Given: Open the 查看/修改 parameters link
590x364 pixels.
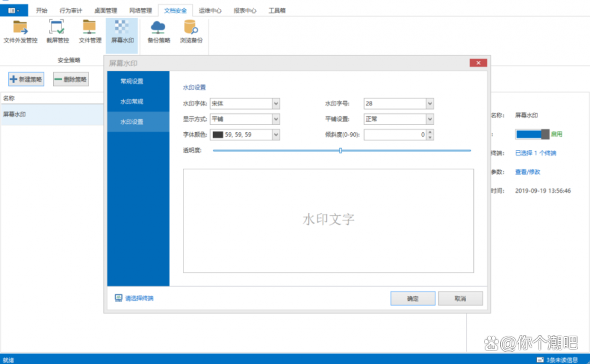Looking at the screenshot, I should 527,172.
